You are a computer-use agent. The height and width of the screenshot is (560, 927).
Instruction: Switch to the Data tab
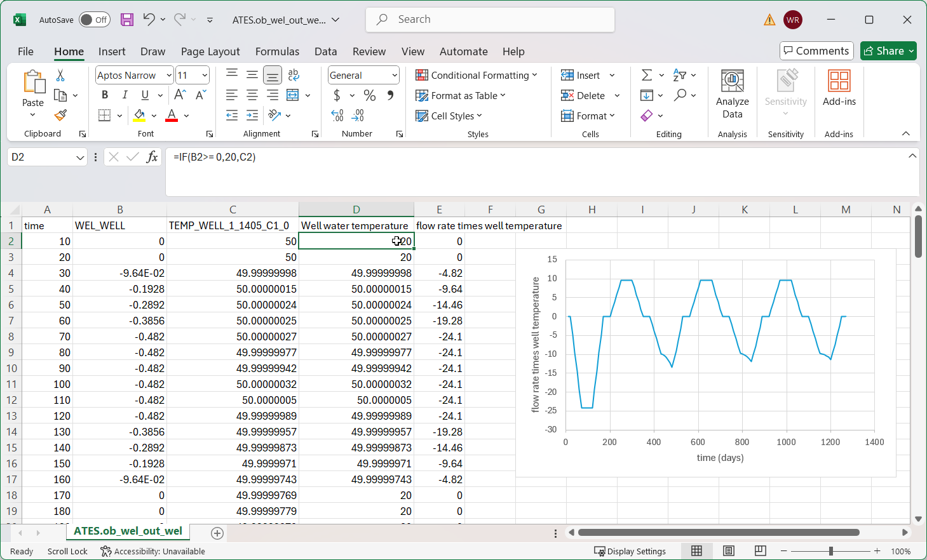(x=326, y=51)
